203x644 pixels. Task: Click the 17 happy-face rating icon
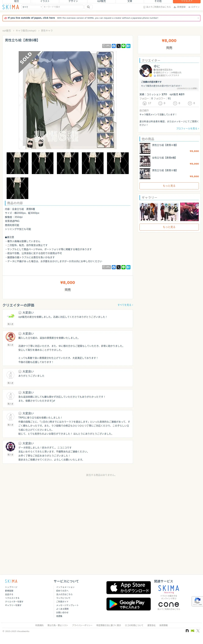pos(145,103)
